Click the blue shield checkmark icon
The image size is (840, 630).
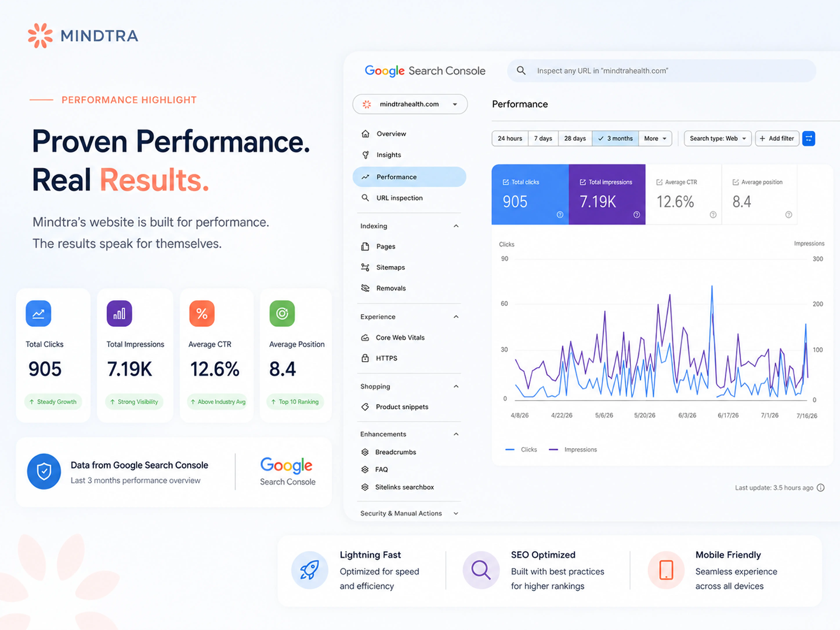(x=44, y=471)
